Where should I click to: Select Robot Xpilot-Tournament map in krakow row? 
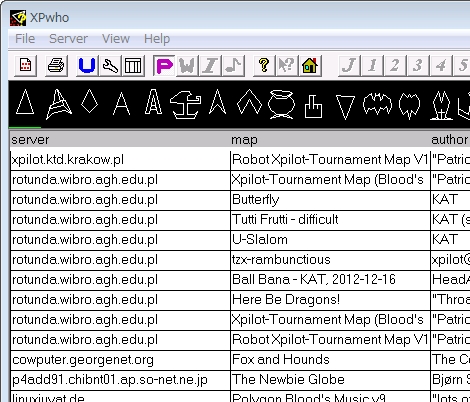pyautogui.click(x=330, y=160)
